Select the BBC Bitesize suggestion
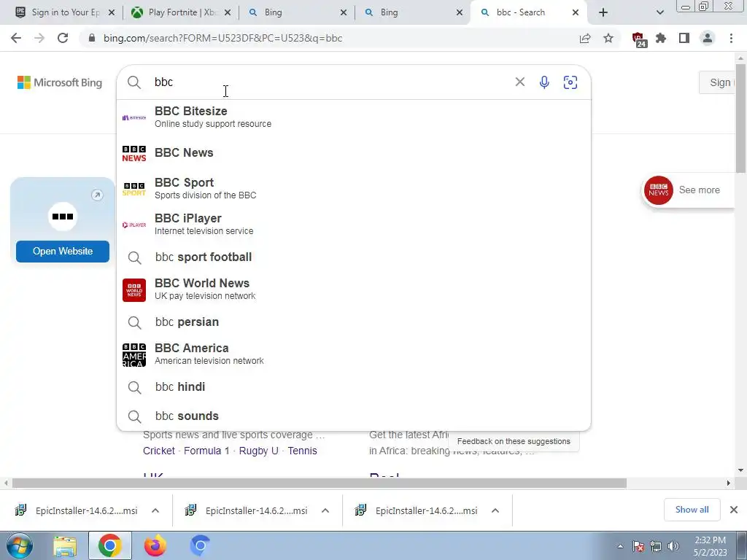 click(x=354, y=117)
